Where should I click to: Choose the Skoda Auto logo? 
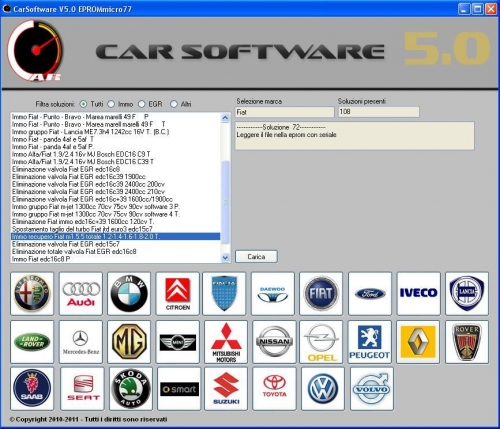pos(131,389)
